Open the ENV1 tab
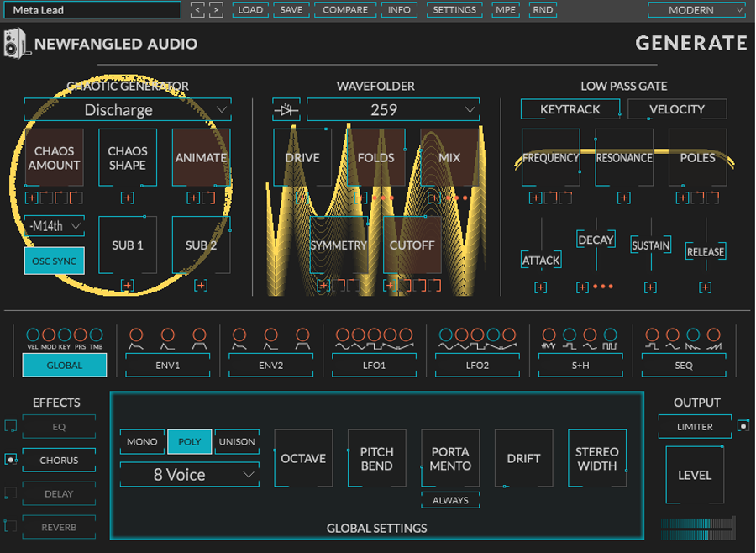 (x=168, y=366)
